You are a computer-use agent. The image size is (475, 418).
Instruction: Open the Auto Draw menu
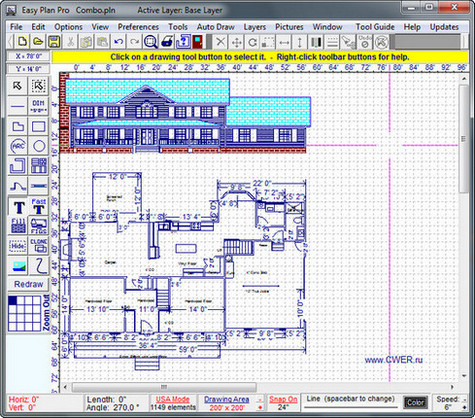click(216, 27)
